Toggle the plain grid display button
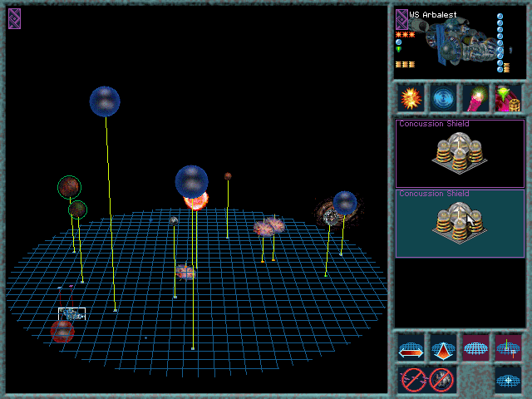Image resolution: width=532 pixels, height=399 pixels. [475, 348]
